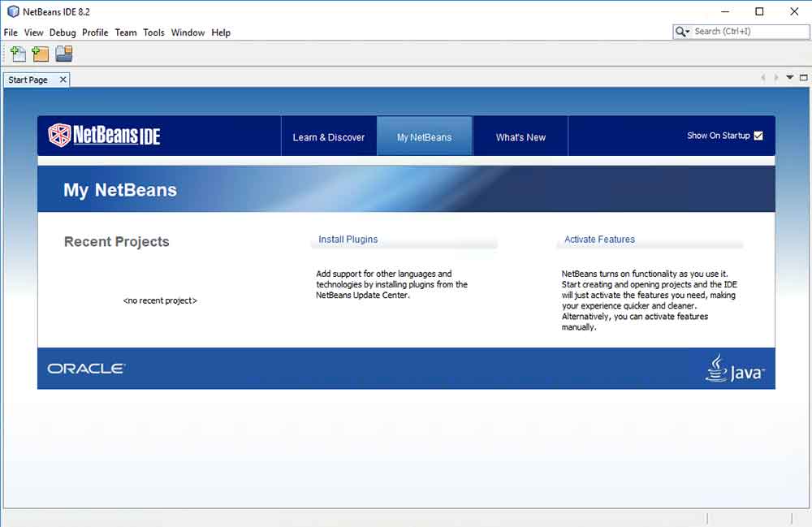Switch to Learn & Discover tab
This screenshot has width=812, height=527.
tap(329, 136)
